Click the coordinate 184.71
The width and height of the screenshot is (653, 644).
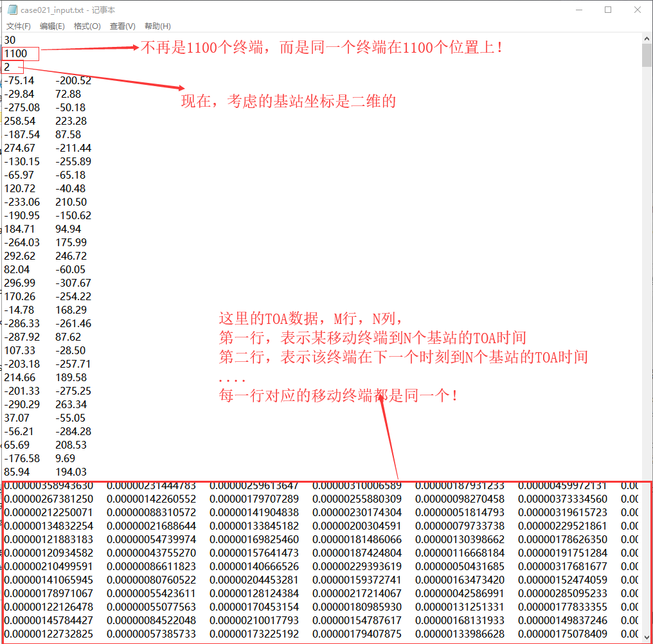pyautogui.click(x=20, y=229)
